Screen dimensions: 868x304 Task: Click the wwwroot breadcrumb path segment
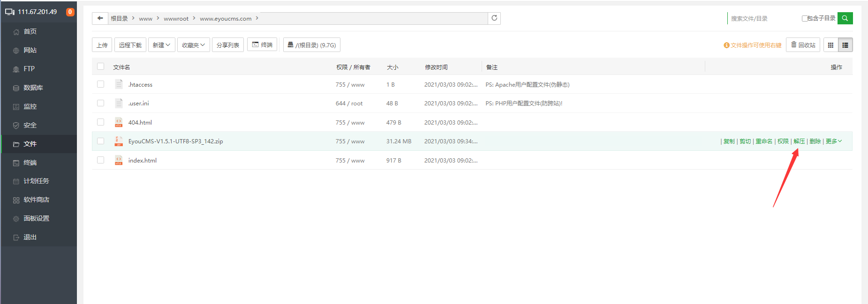(x=176, y=19)
